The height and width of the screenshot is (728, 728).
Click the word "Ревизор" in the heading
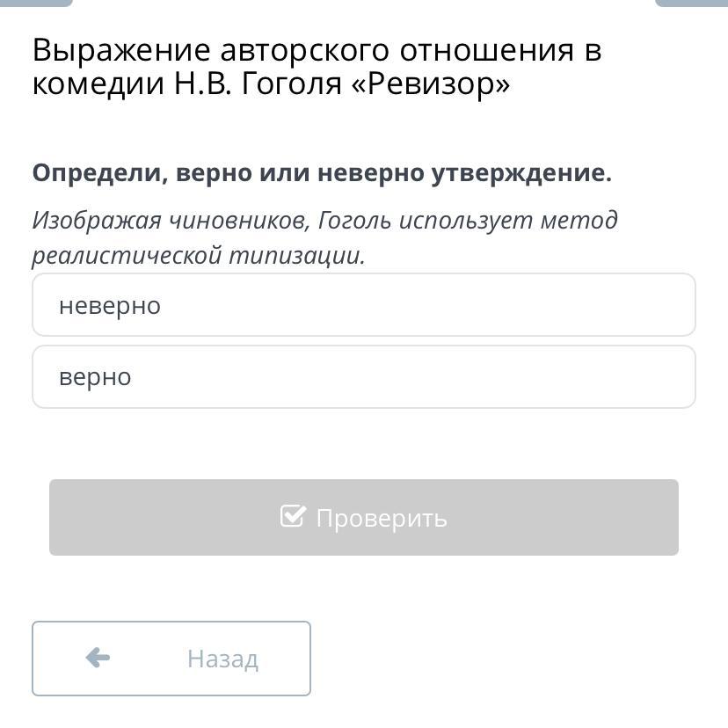pos(432,84)
